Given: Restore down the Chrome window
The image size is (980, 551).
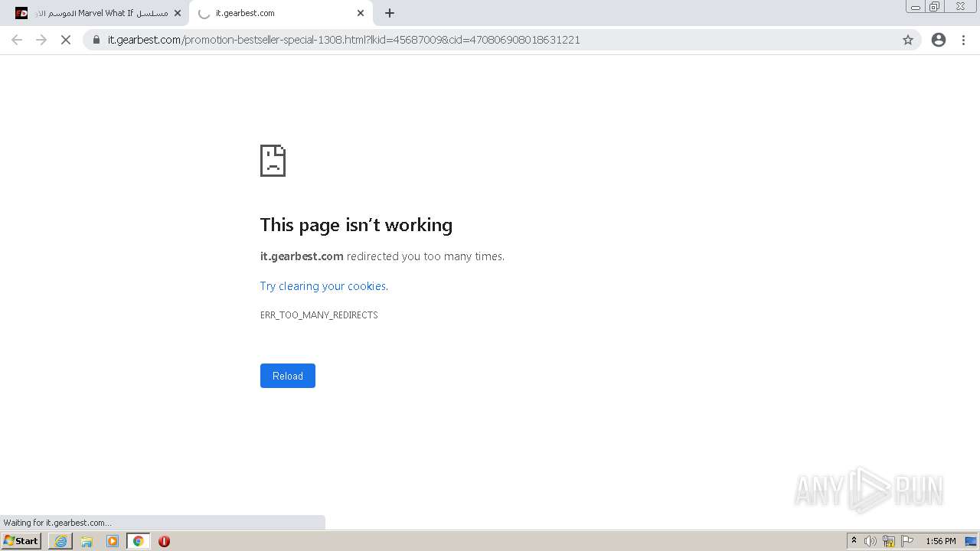Looking at the screenshot, I should [x=935, y=7].
